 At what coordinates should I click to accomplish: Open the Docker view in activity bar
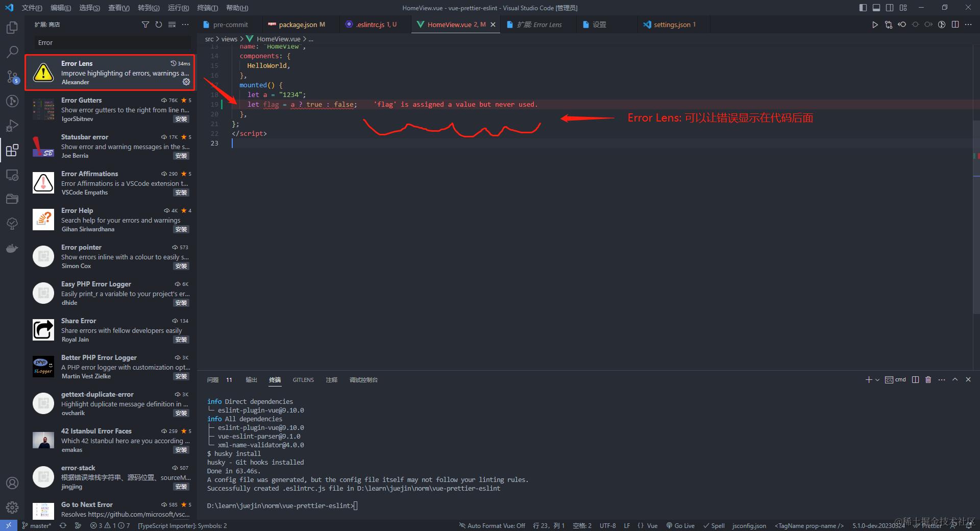[12, 249]
